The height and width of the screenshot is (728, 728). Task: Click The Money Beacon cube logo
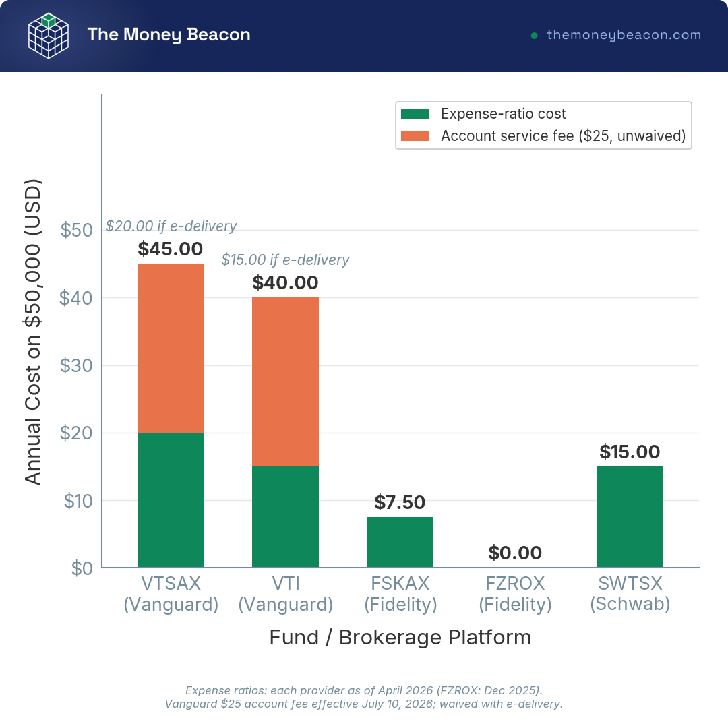coord(49,36)
